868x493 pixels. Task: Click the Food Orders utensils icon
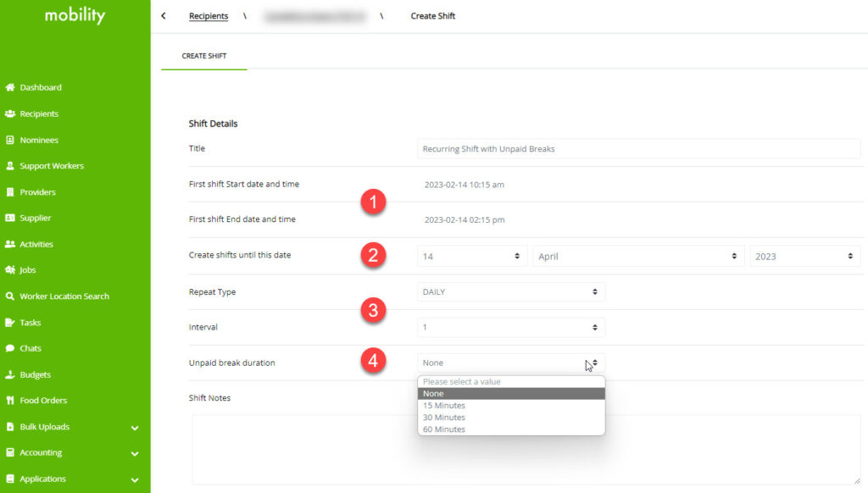click(x=10, y=401)
